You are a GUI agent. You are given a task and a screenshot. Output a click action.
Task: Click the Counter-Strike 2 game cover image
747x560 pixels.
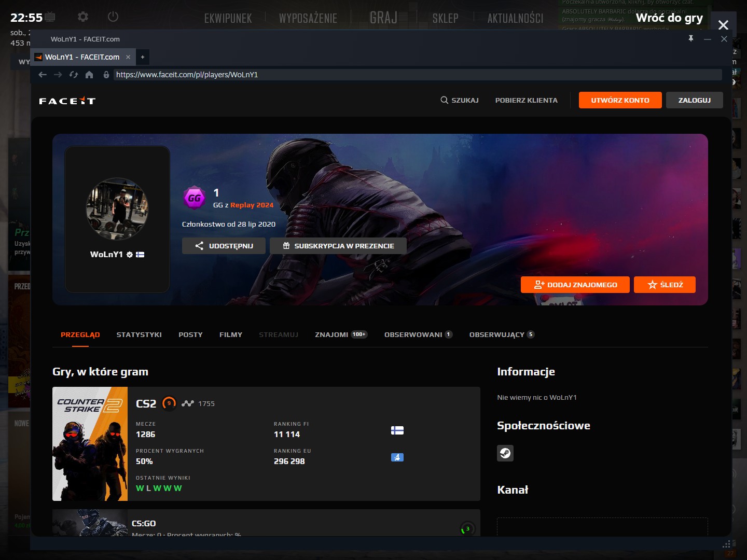pyautogui.click(x=90, y=444)
